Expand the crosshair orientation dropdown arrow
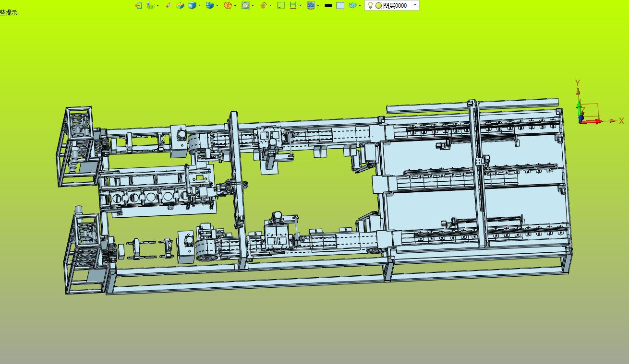This screenshot has height=364, width=629. pos(270,6)
